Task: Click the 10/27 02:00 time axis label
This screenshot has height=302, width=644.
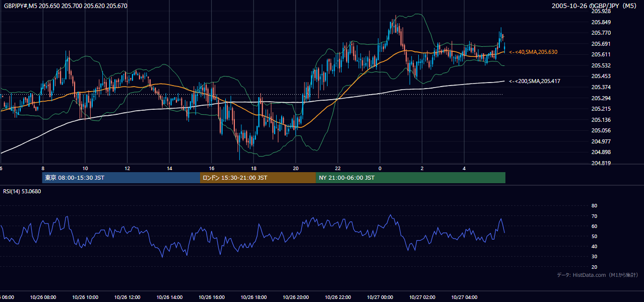Action: 422,297
